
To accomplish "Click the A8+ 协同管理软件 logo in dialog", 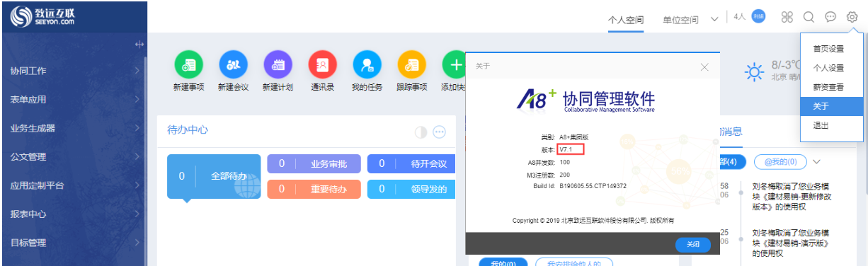I will (x=586, y=100).
